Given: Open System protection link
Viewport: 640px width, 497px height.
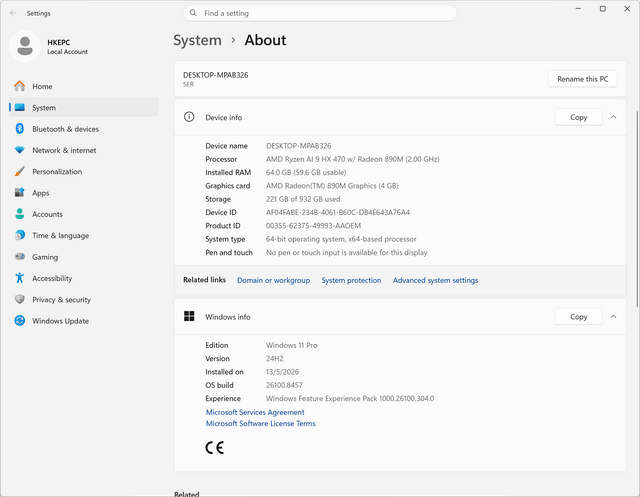Looking at the screenshot, I should pyautogui.click(x=351, y=280).
